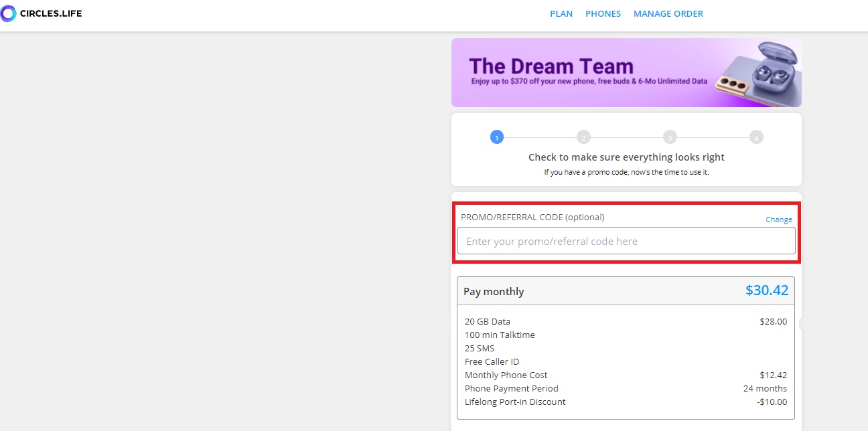Go to step 4 in progress indicator
Screen dimensions: 868x431
pyautogui.click(x=756, y=137)
